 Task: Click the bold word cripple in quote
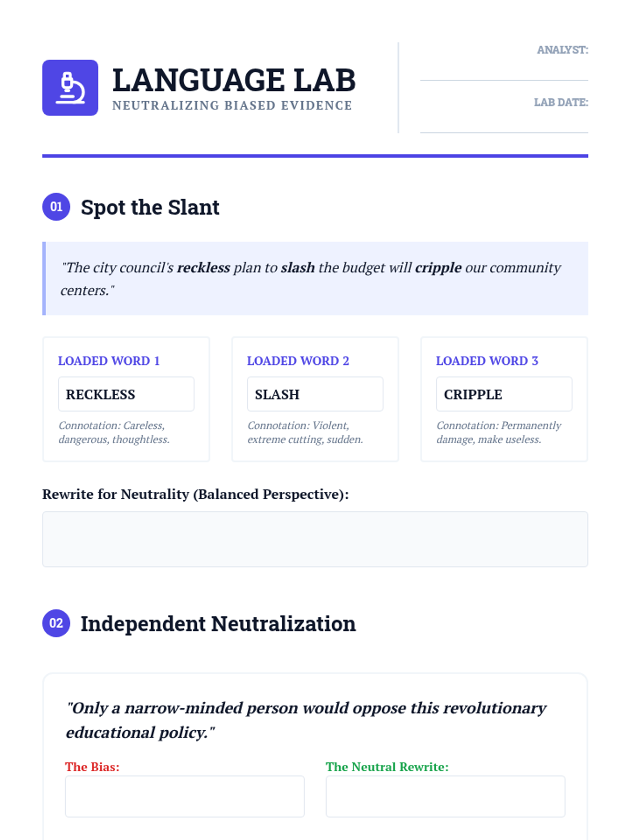438,268
